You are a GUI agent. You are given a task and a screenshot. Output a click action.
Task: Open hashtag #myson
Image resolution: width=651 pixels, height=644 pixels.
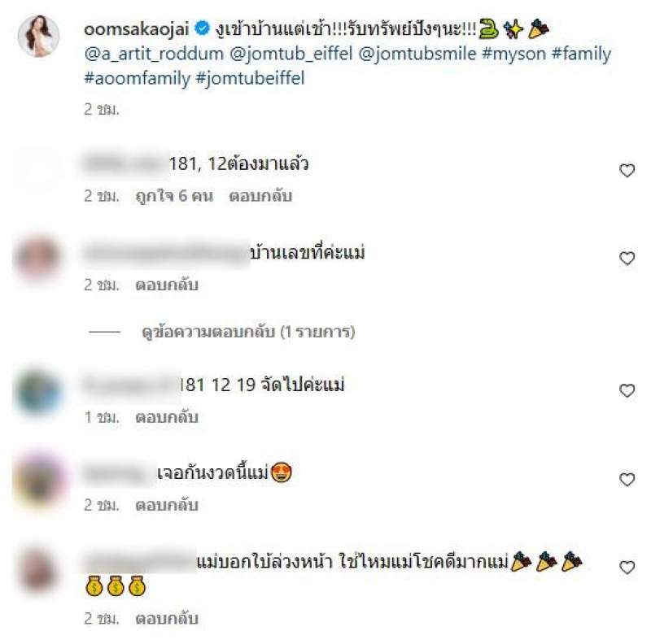(x=513, y=54)
